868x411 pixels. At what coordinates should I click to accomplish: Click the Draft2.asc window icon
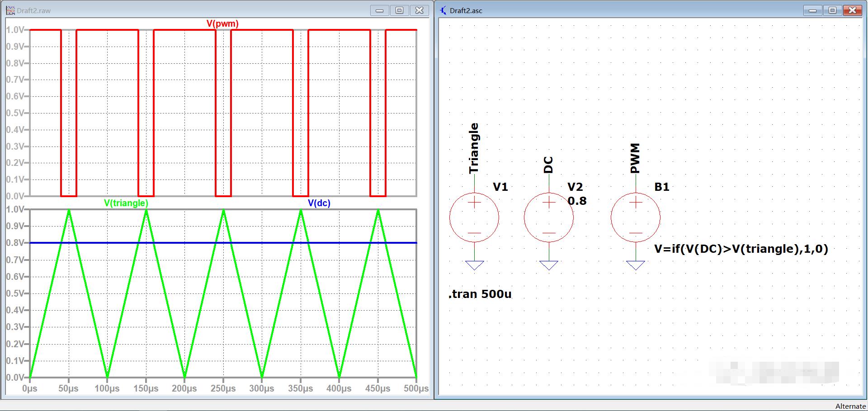coord(443,10)
